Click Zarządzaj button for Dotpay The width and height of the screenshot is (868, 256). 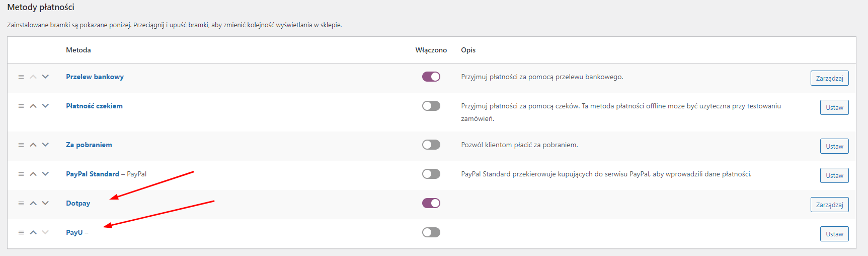829,205
